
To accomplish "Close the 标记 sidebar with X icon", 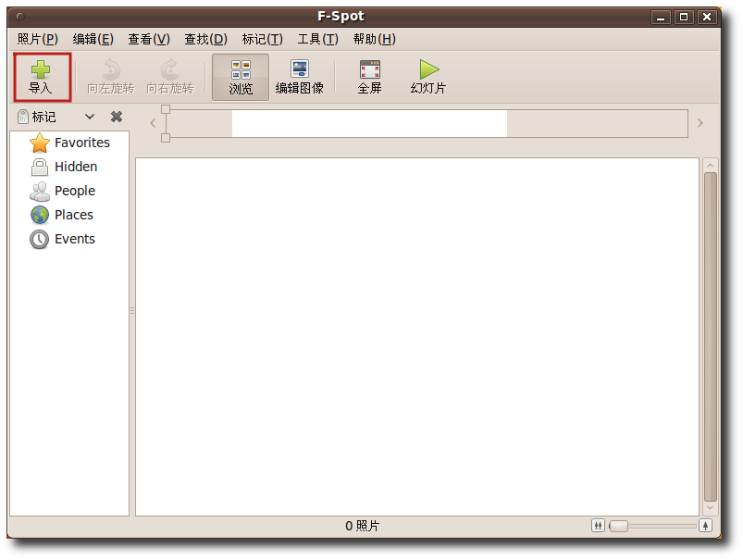I will point(117,117).
